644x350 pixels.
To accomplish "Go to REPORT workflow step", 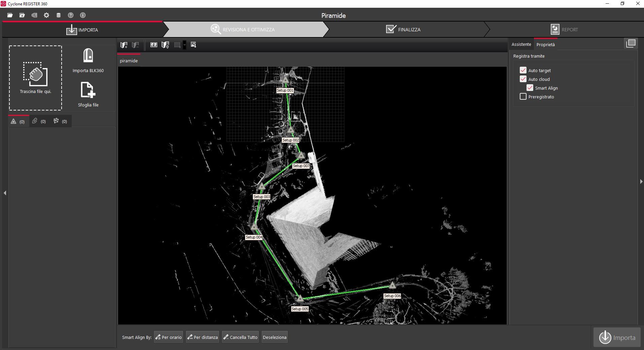I will pos(565,30).
